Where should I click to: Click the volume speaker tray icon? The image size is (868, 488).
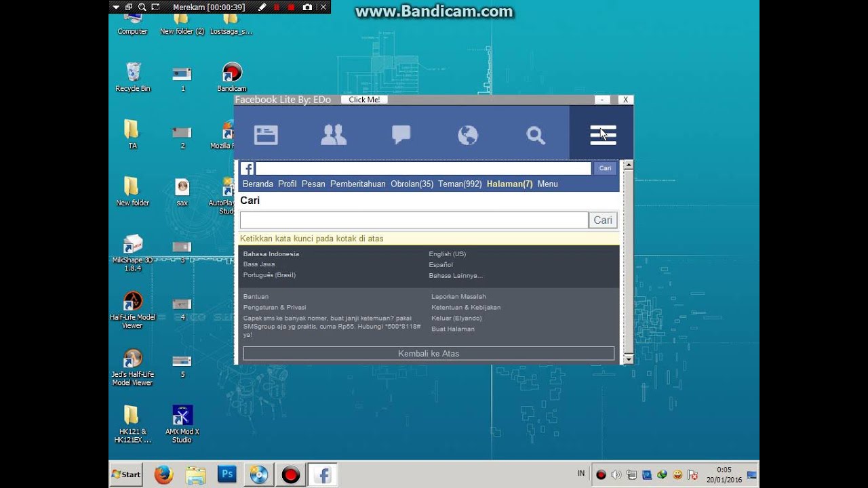pyautogui.click(x=616, y=475)
